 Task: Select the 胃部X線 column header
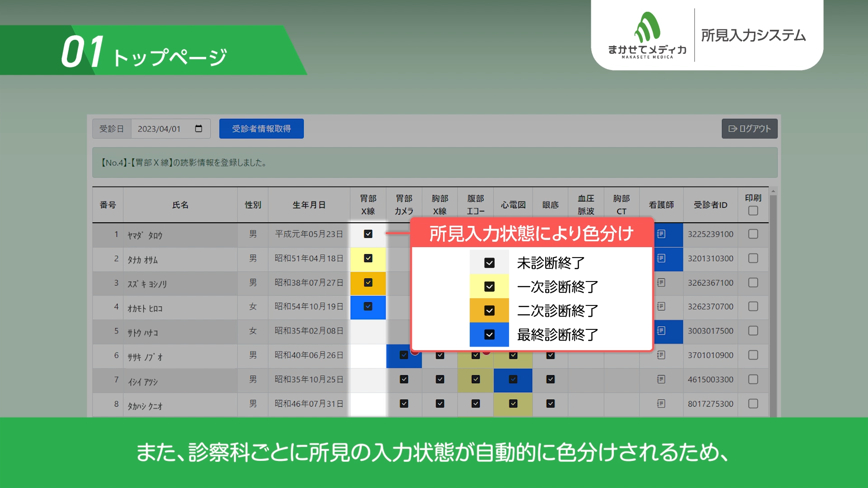(368, 205)
